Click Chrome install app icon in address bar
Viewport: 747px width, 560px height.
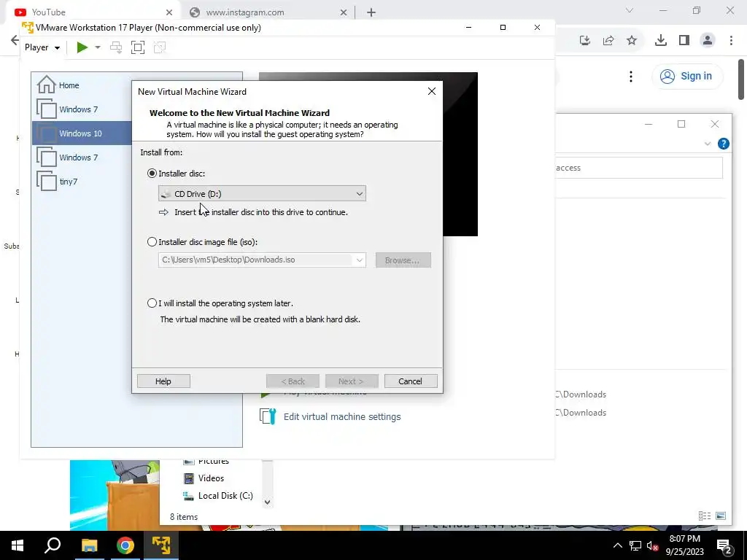pos(585,41)
